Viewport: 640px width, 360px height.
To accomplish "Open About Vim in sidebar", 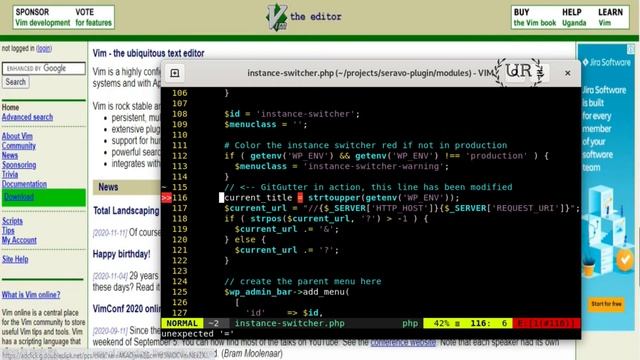I will point(17,136).
